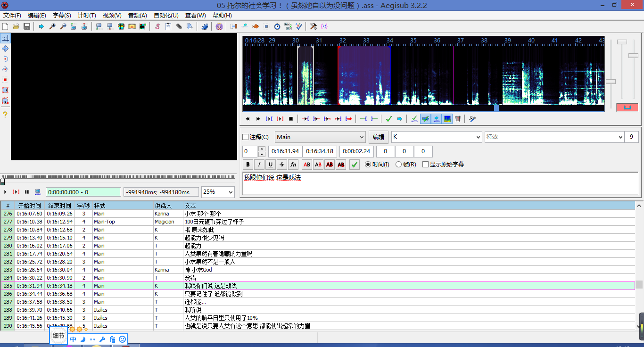Select the video drag/move tool icon

[x=5, y=49]
